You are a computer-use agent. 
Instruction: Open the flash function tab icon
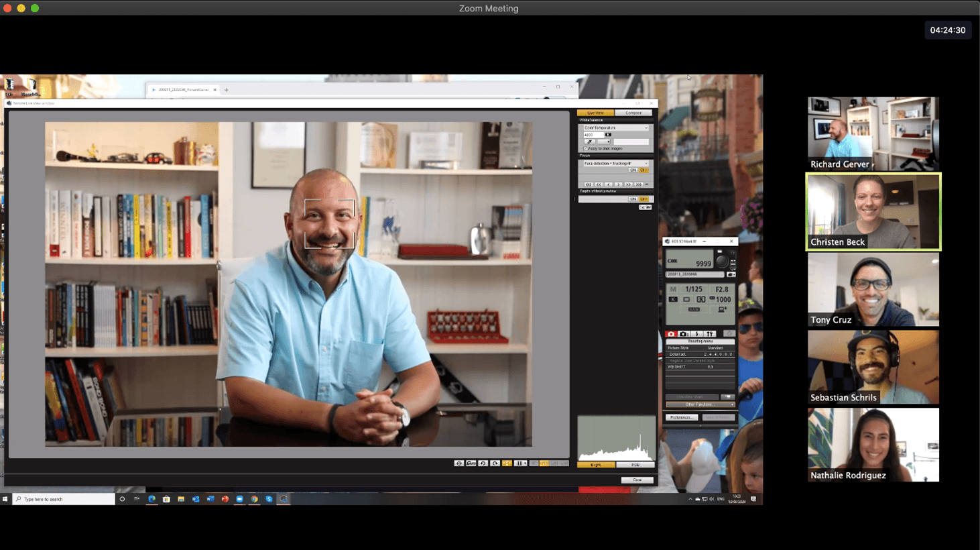tap(696, 334)
